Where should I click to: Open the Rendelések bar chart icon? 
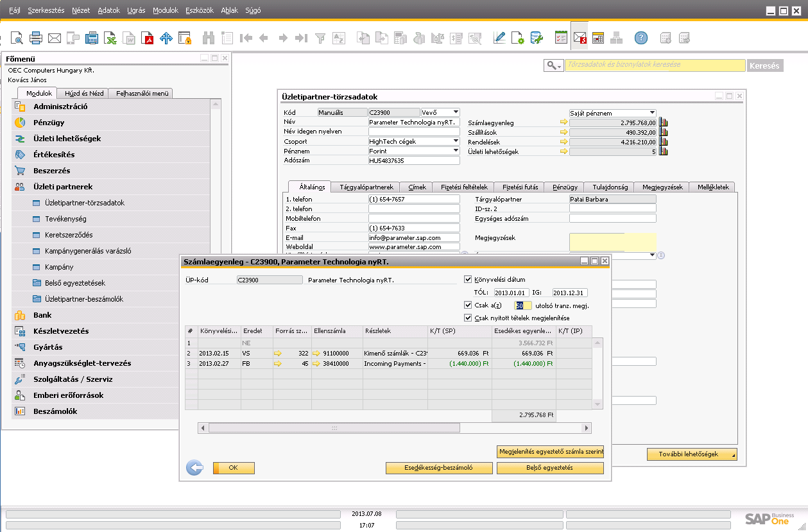664,142
